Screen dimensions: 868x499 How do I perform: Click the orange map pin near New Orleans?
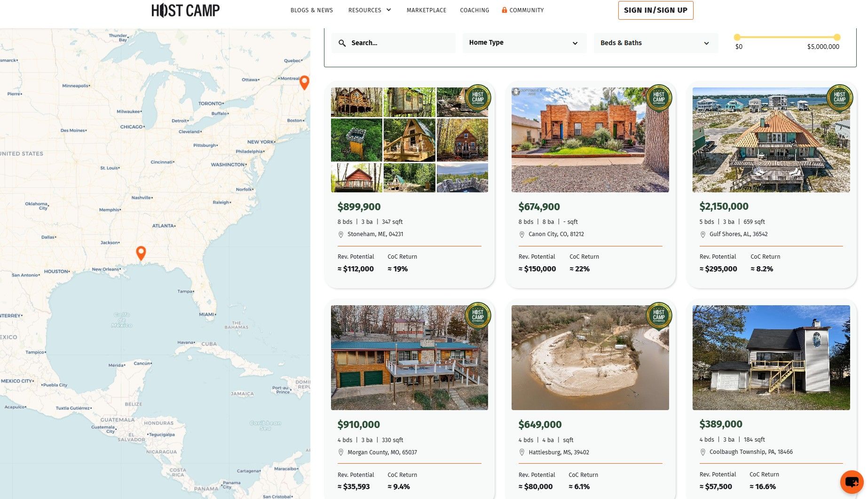coord(141,253)
